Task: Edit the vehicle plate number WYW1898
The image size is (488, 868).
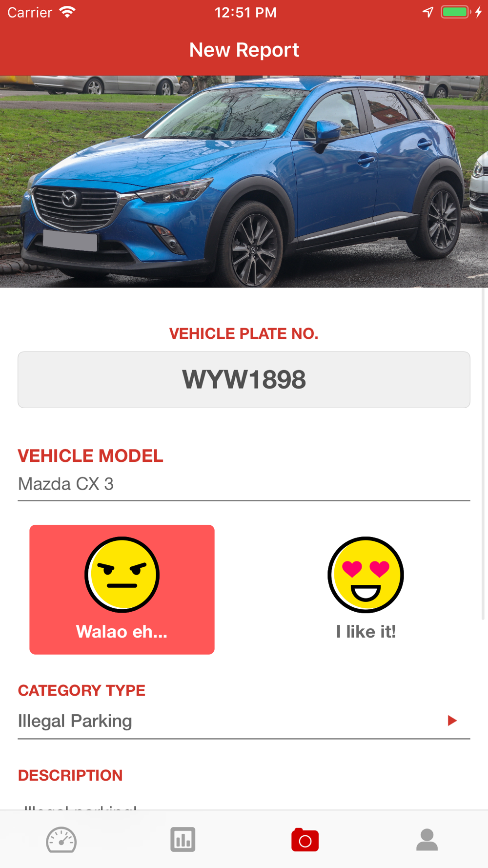Action: coord(244,380)
